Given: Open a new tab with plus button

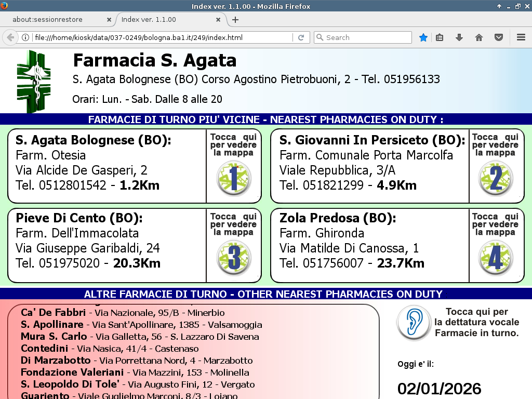Looking at the screenshot, I should click(235, 20).
